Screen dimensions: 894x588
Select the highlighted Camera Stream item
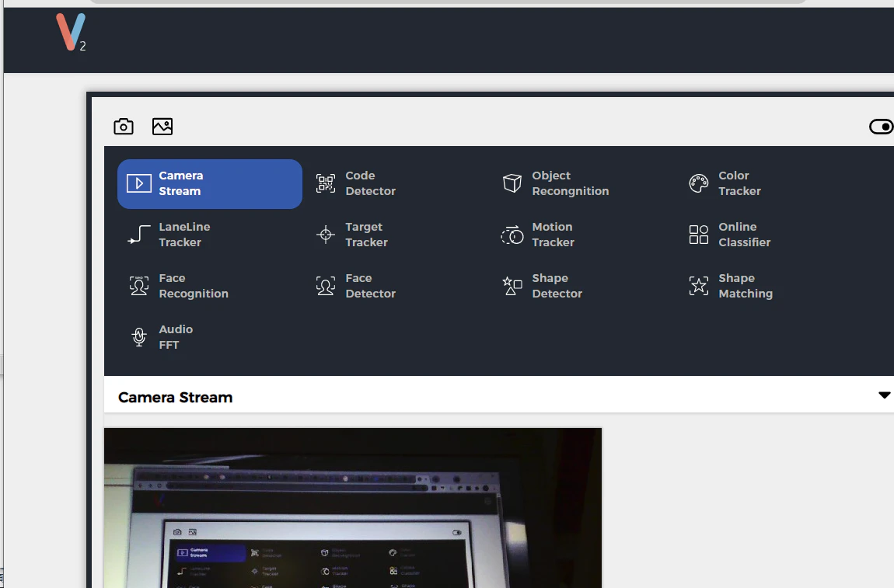click(x=210, y=184)
